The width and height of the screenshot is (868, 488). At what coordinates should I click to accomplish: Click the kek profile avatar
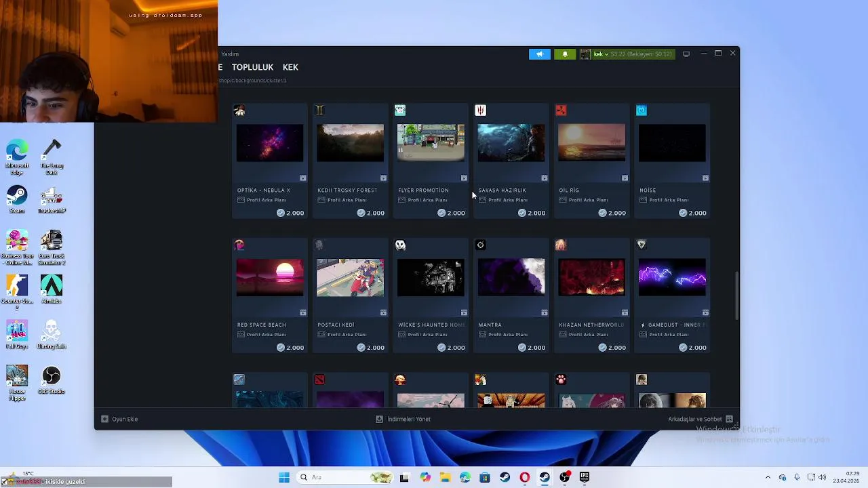[585, 54]
